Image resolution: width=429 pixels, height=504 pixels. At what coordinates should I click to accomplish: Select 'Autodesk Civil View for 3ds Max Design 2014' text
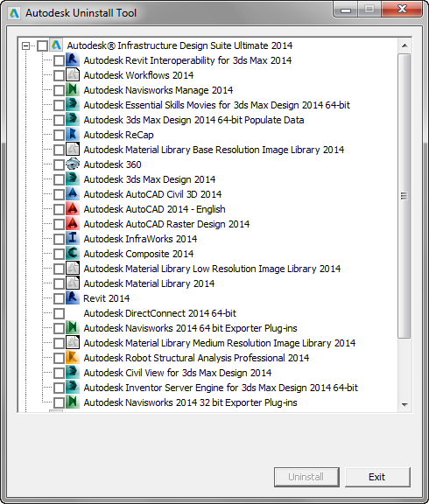pos(178,373)
